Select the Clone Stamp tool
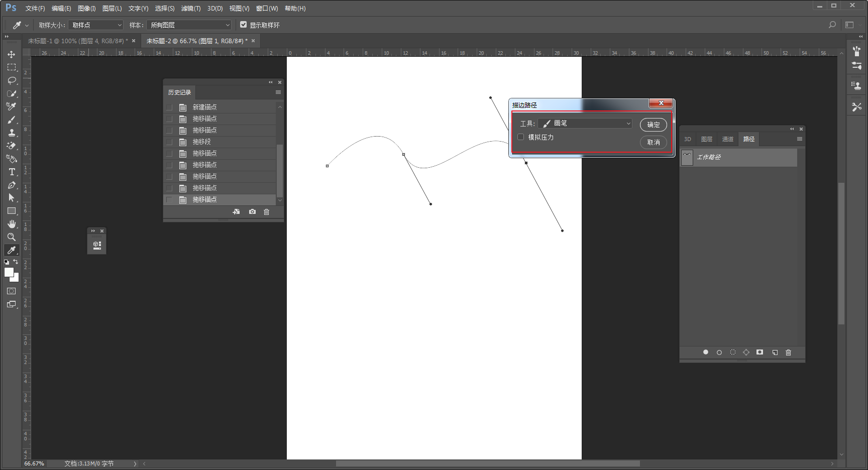 tap(11, 133)
